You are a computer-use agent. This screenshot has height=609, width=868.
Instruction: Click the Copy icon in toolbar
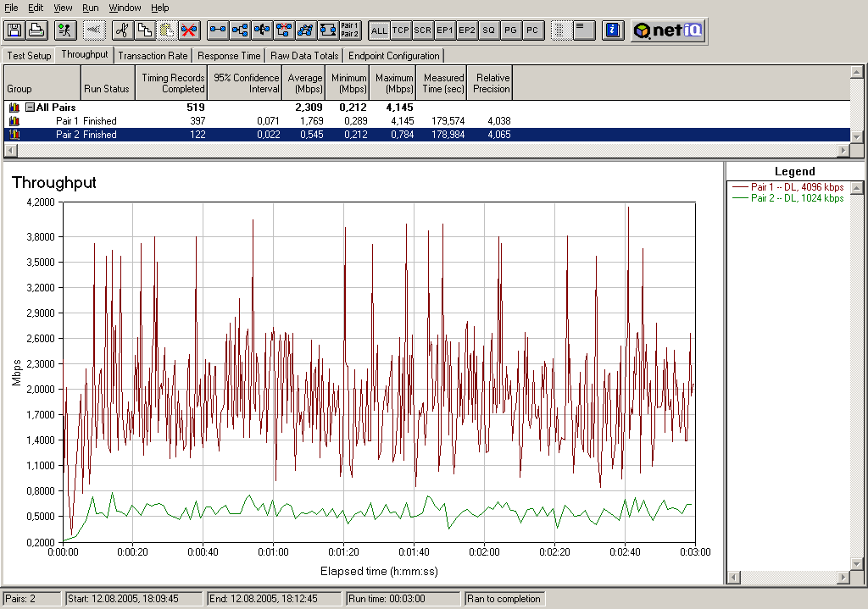click(145, 30)
